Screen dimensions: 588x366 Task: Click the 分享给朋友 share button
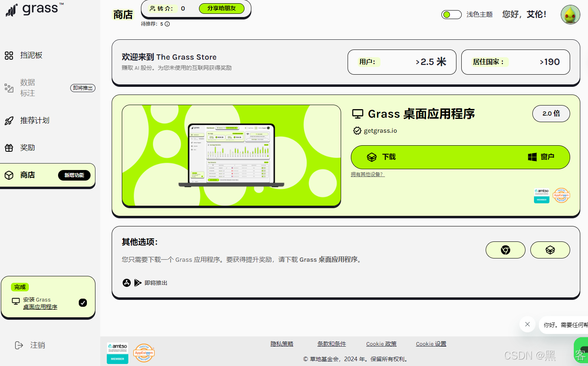pyautogui.click(x=222, y=8)
